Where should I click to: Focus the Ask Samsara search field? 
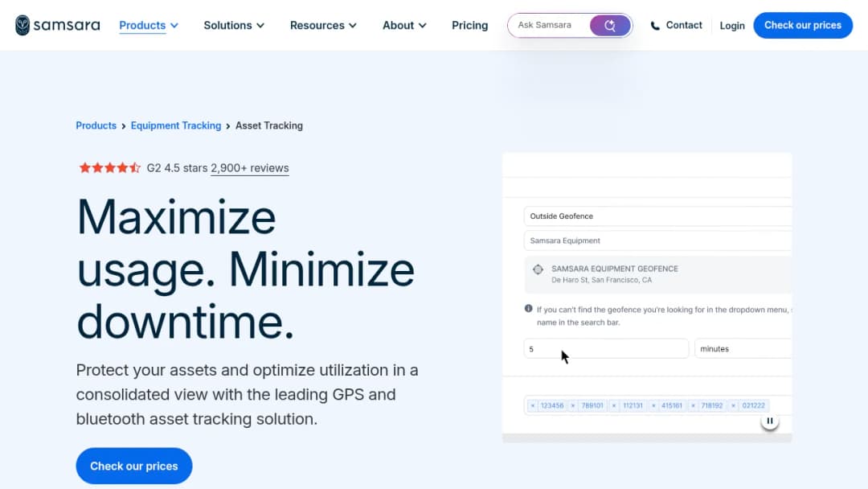click(548, 26)
